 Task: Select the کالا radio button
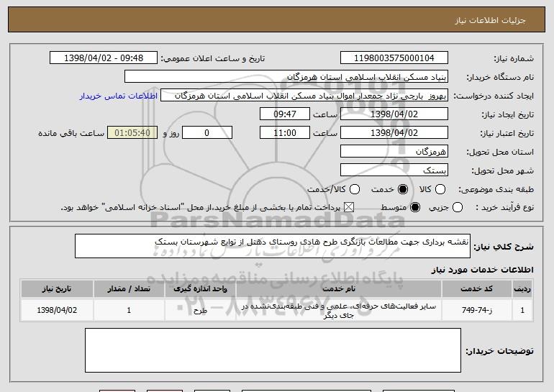[440, 189]
